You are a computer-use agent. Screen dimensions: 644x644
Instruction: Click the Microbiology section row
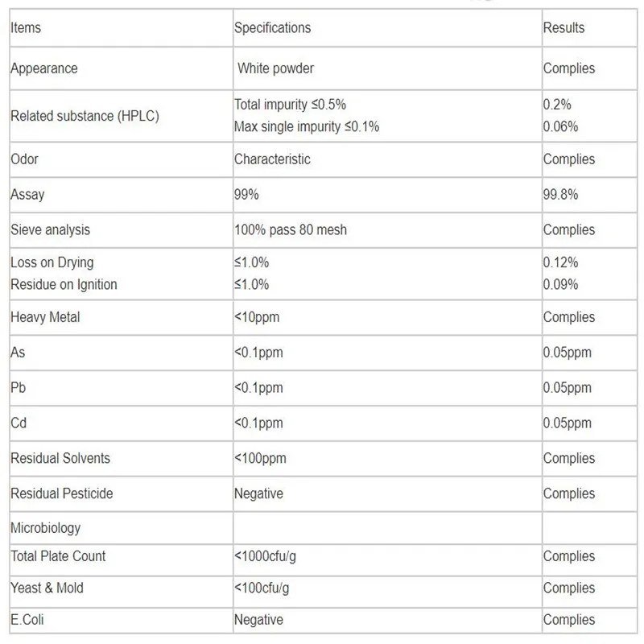46,529
